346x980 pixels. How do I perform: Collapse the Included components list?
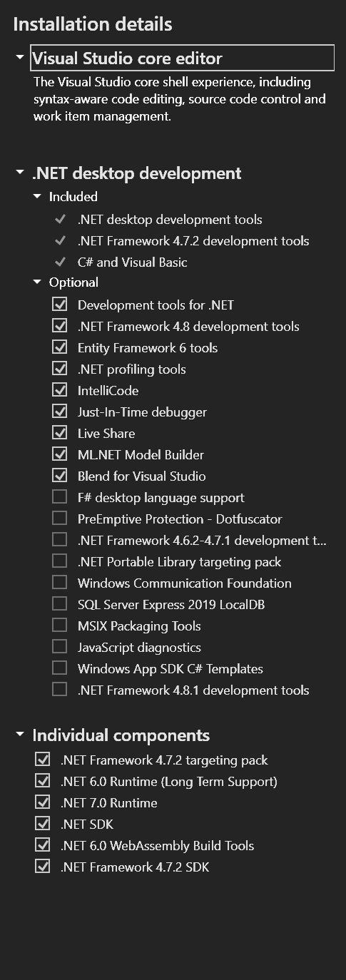click(38, 196)
